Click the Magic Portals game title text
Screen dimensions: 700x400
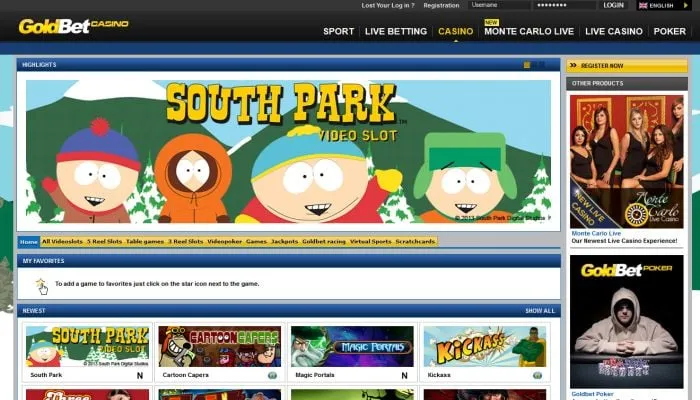tap(315, 375)
